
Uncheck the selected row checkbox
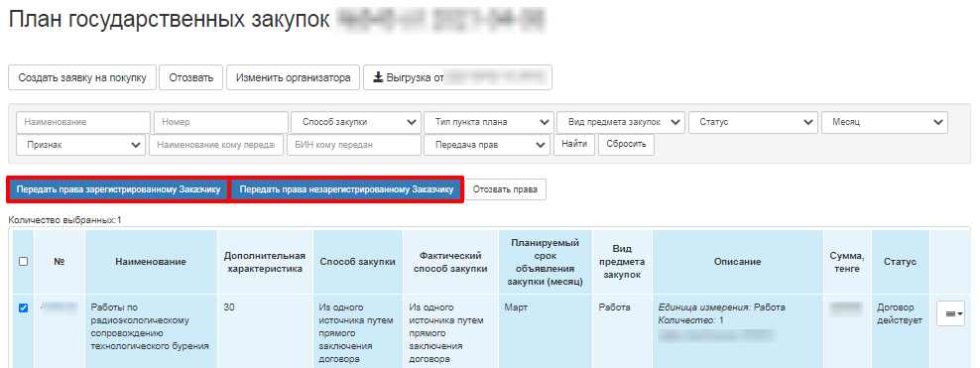pyautogui.click(x=23, y=307)
